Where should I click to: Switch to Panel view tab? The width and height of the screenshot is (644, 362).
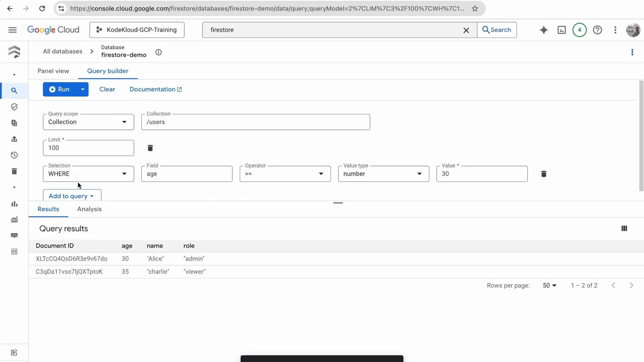tap(53, 71)
